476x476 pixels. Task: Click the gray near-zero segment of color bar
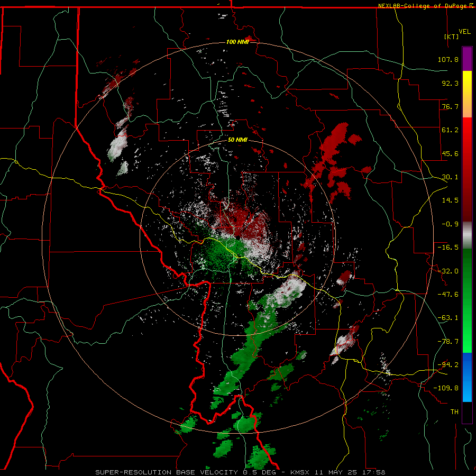coord(467,235)
